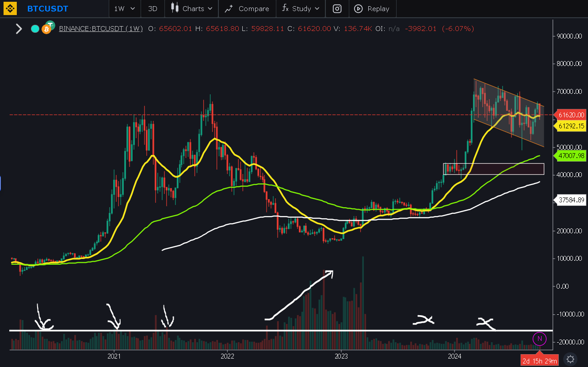Expand the legend with the arrow button
This screenshot has height=367, width=588.
19,28
